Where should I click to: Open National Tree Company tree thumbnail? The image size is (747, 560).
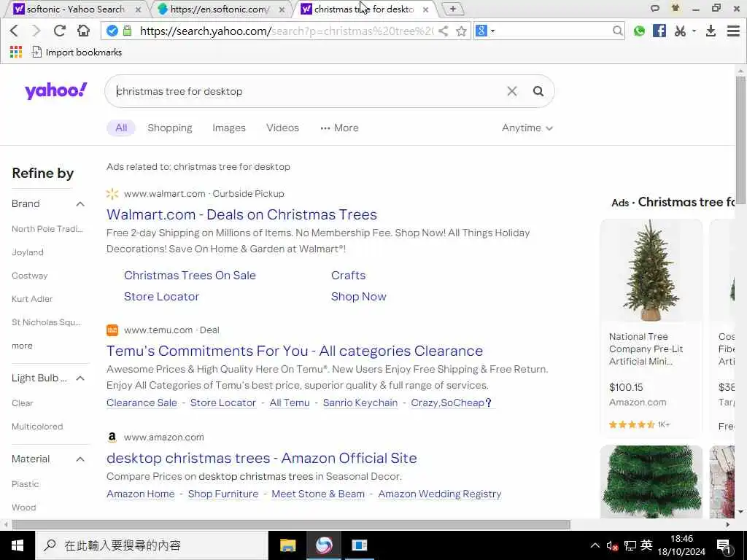point(651,270)
